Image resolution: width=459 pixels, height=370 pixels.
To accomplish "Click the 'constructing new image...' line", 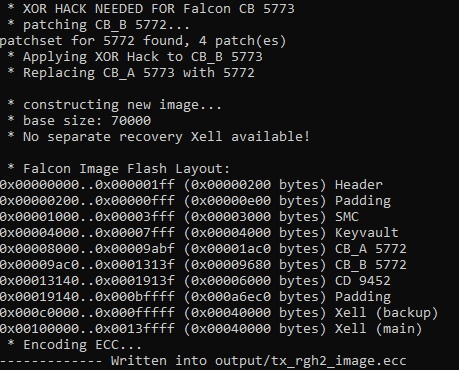I will 122,105.
